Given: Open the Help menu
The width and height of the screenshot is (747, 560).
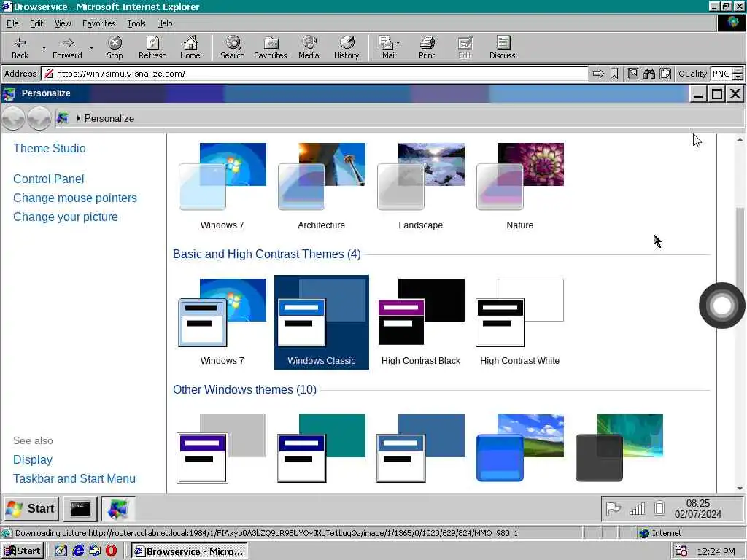Looking at the screenshot, I should pyautogui.click(x=164, y=23).
